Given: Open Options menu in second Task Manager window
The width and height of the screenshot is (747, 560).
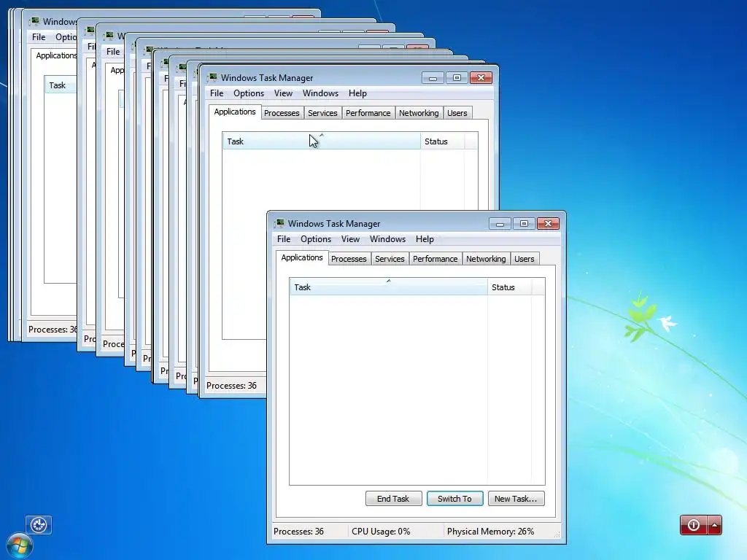Looking at the screenshot, I should (248, 93).
